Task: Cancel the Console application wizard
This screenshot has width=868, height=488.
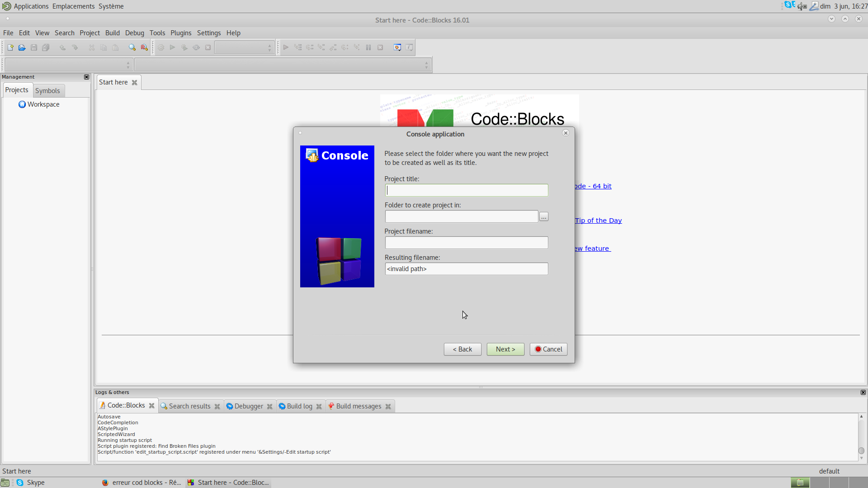Action: (x=548, y=349)
